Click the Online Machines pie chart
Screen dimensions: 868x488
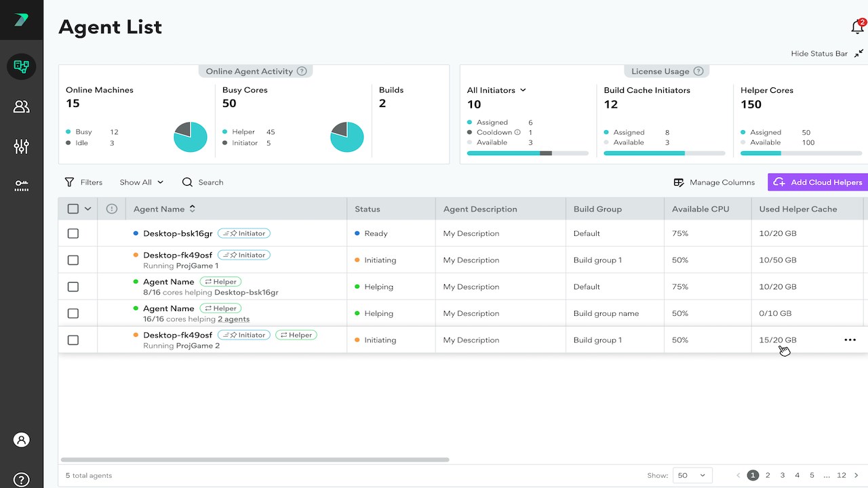(x=191, y=137)
